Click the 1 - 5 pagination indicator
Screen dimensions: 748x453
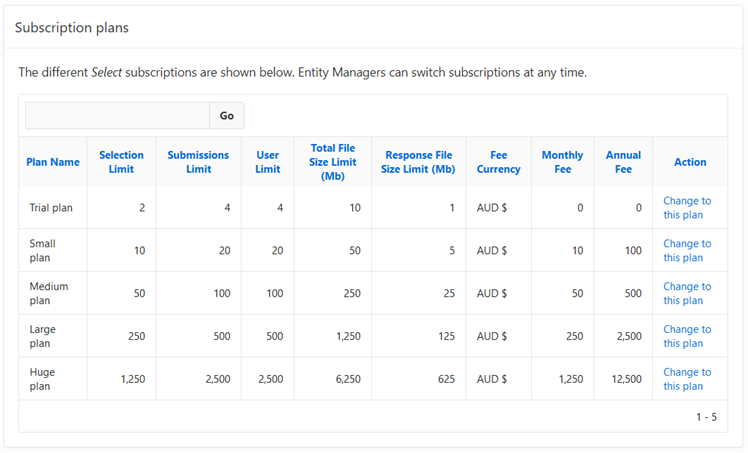point(706,417)
